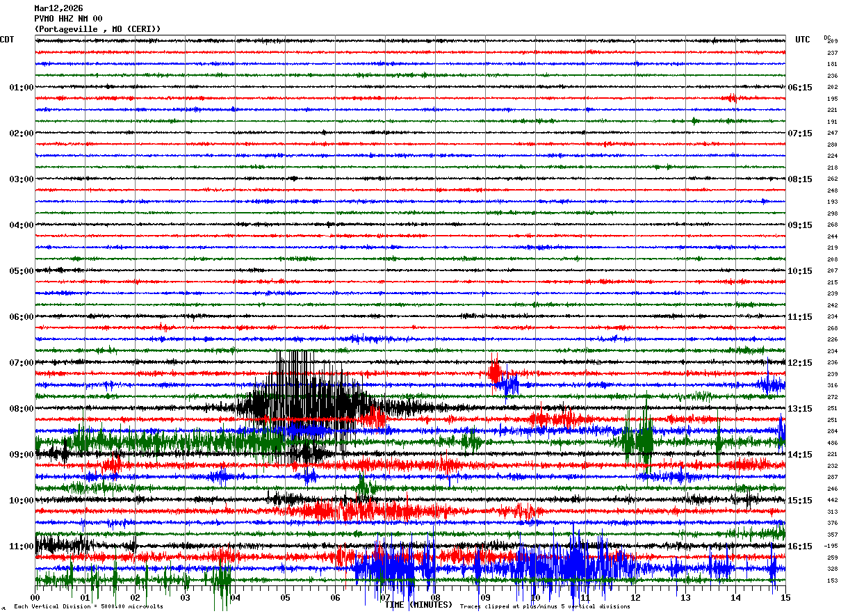Click the "07:00" CDT row label
This screenshot has height=616, width=841.
point(22,363)
